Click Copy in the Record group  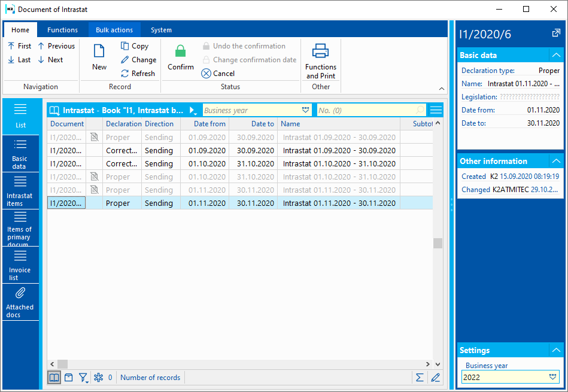(134, 46)
